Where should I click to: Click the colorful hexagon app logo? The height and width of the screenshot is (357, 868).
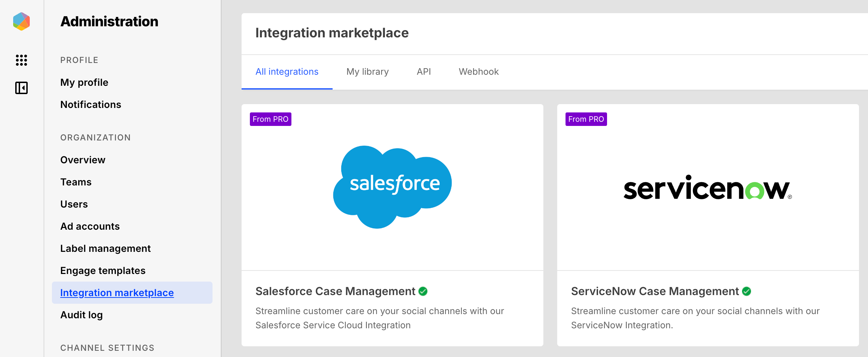(21, 21)
